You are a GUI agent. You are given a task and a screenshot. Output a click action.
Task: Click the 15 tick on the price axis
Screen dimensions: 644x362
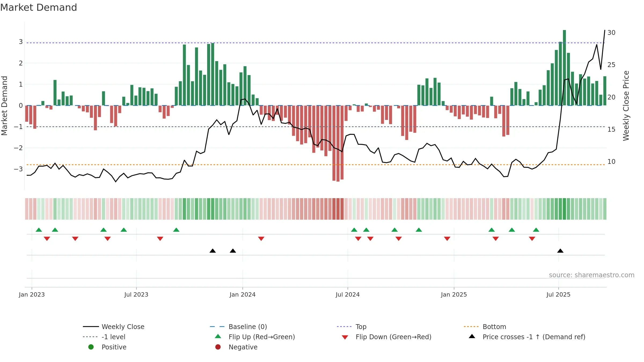612,129
